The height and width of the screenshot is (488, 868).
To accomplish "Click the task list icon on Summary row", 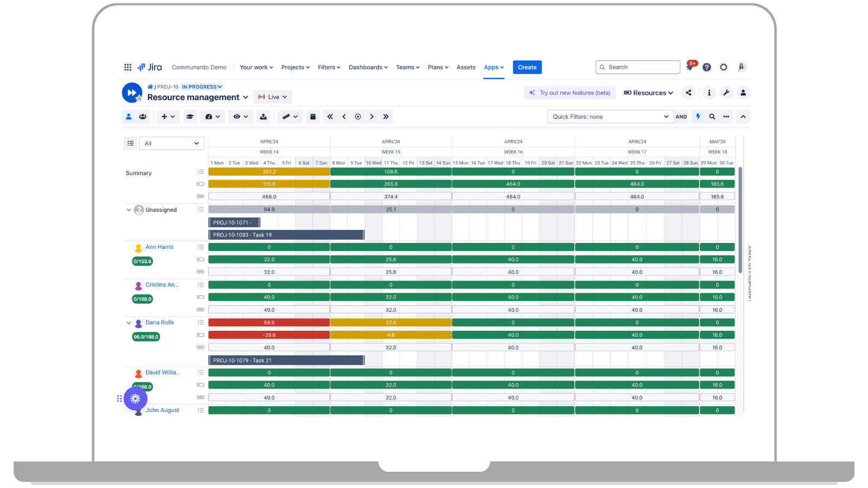I will coord(201,172).
